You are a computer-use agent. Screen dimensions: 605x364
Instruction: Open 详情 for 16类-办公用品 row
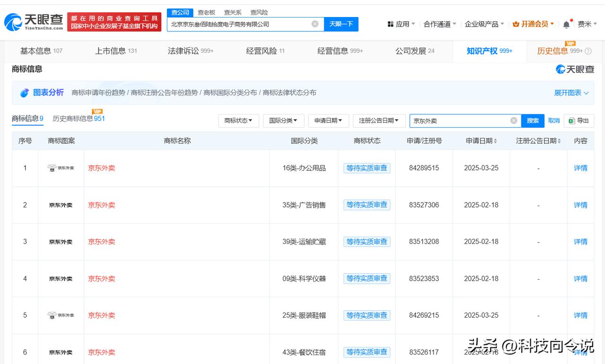pyautogui.click(x=580, y=168)
